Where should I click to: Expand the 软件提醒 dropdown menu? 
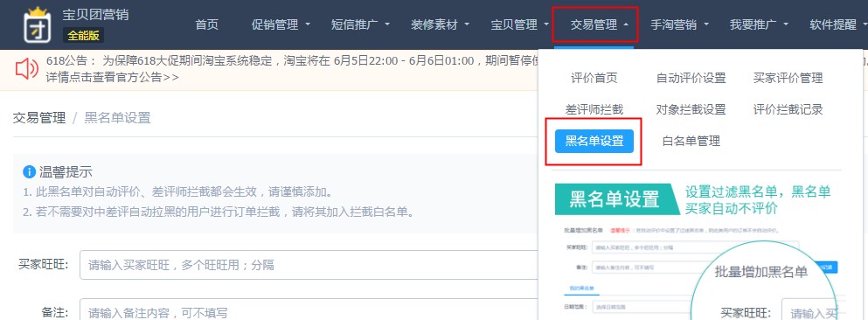click(x=838, y=24)
